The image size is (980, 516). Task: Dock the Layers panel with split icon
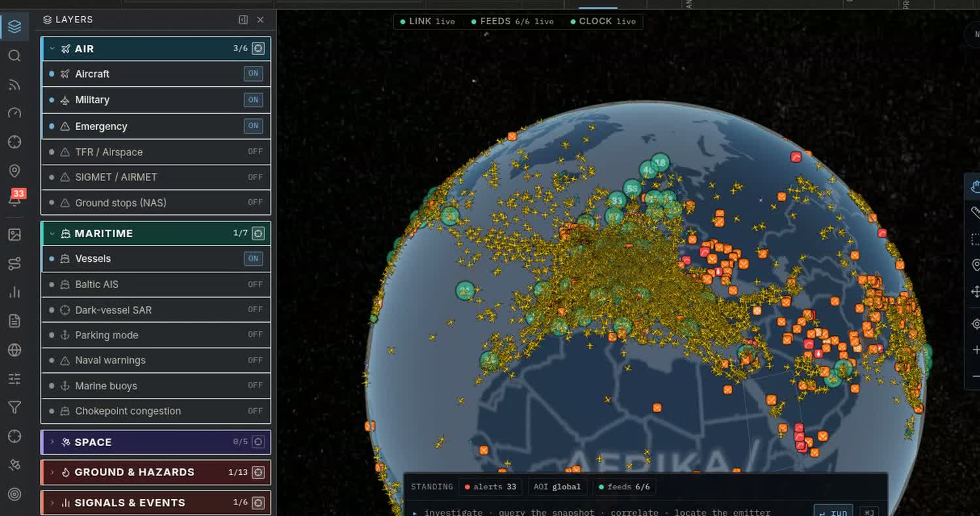[x=243, y=20]
